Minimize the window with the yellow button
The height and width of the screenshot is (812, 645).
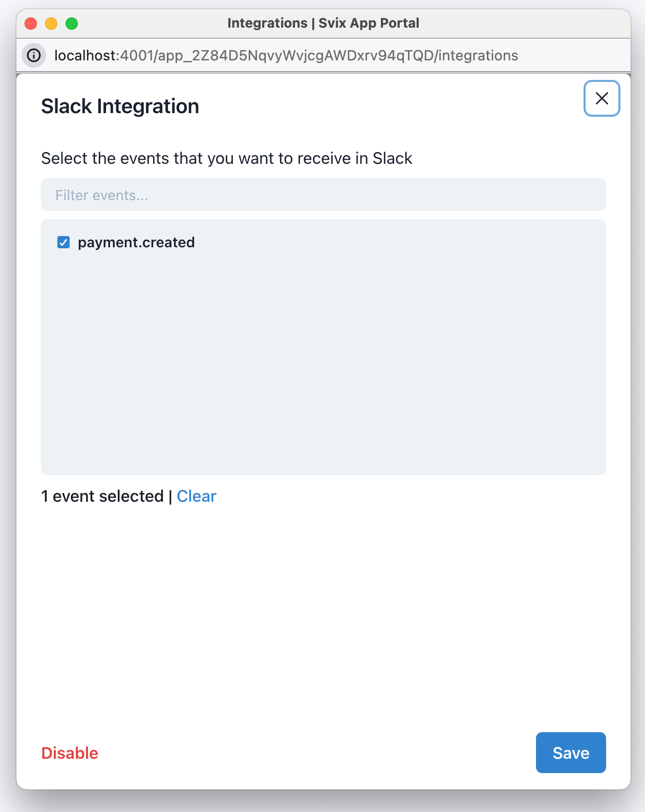[51, 24]
